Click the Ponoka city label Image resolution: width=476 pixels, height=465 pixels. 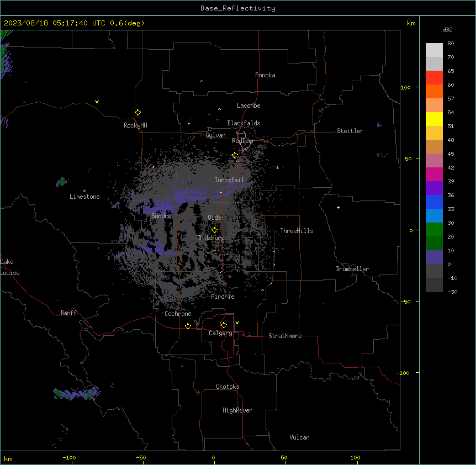click(x=265, y=75)
